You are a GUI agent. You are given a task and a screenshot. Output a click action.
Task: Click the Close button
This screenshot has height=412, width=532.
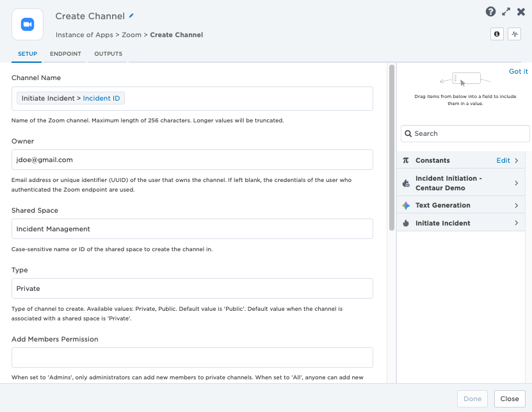[510, 399]
